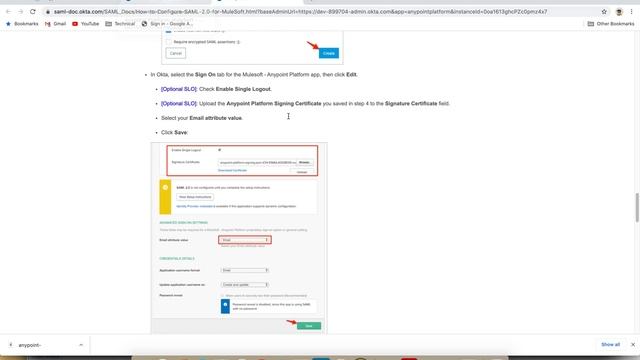Click the first [Optional SLO] link

(179, 89)
